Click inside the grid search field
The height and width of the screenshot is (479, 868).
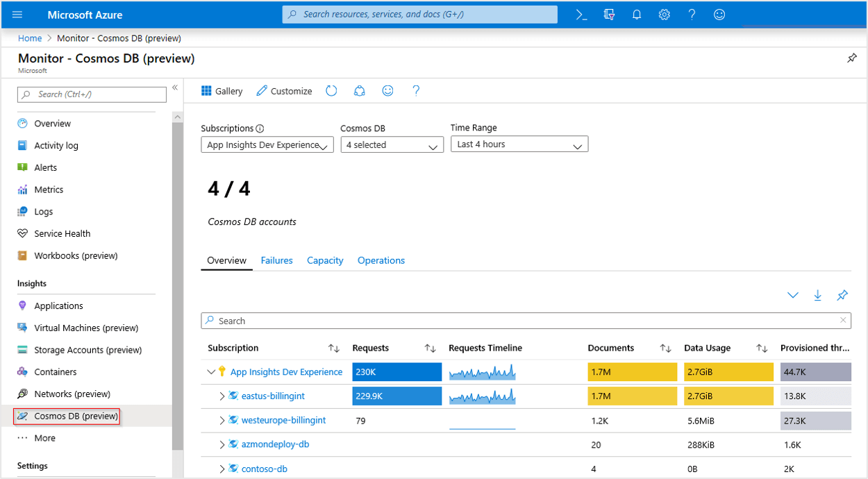[x=486, y=320]
